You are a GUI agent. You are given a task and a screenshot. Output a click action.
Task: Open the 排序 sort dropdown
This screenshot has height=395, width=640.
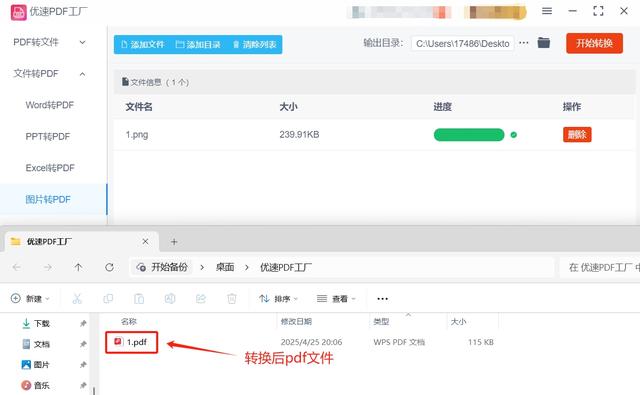(278, 299)
